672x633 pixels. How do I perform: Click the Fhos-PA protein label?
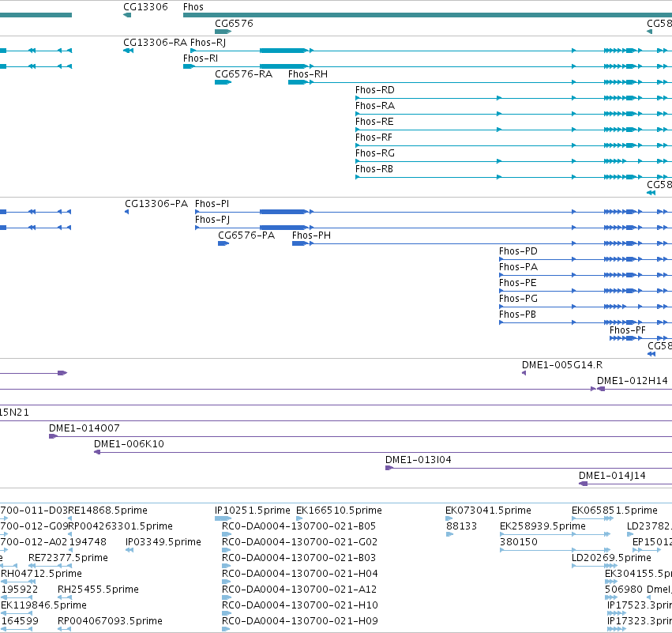point(518,267)
